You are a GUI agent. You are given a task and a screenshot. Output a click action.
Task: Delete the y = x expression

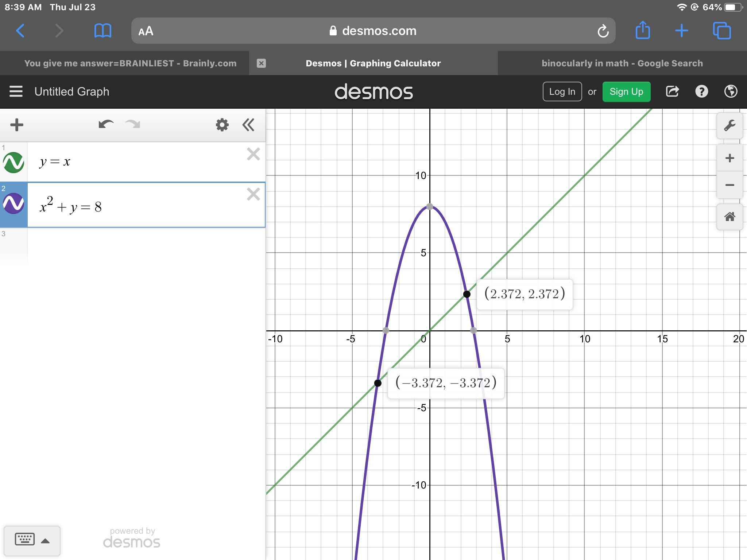coord(253,154)
